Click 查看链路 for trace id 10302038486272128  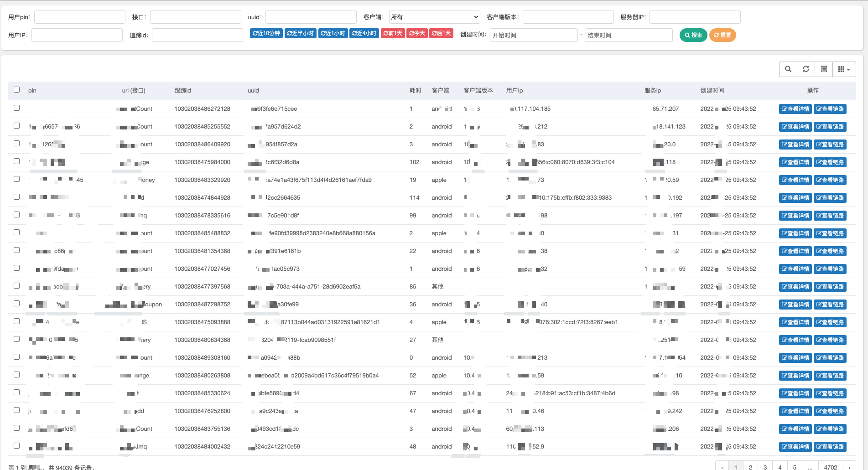click(830, 109)
